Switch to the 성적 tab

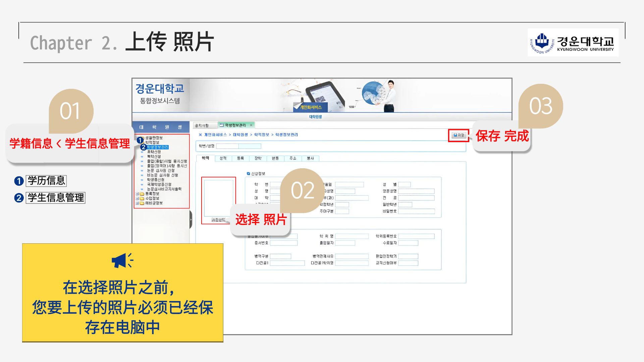click(x=223, y=158)
